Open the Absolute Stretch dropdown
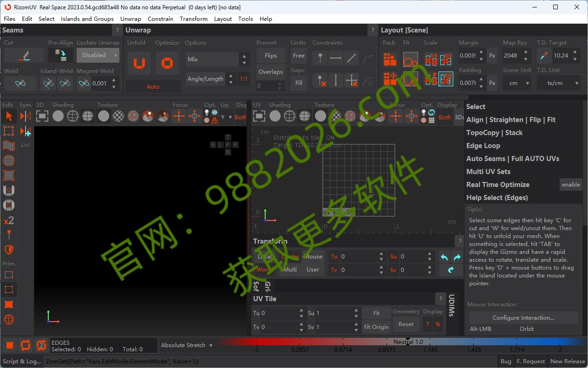Screen dimensions: 588x368 click(x=187, y=345)
